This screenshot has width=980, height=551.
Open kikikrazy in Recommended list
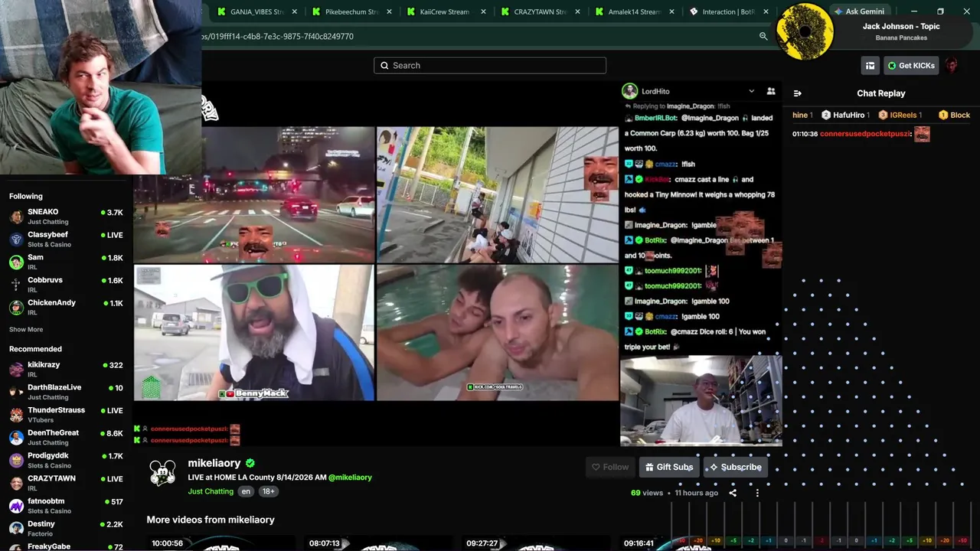[67, 370]
